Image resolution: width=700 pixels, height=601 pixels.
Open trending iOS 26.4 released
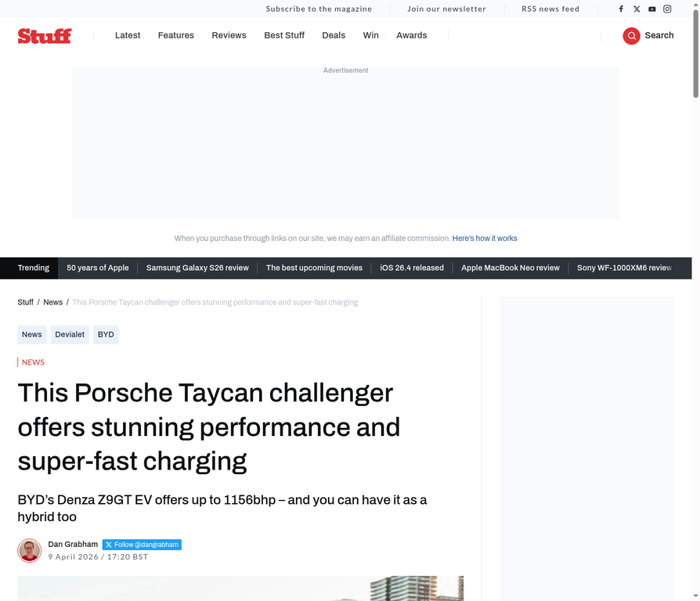pyautogui.click(x=412, y=268)
